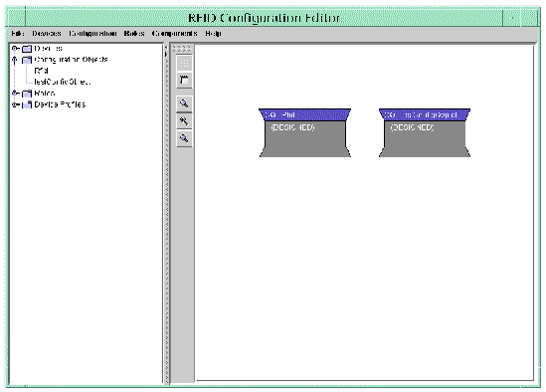This screenshot has height=392, width=546.
Task: Click the split pane expand-right arrow
Action: coord(166,54)
